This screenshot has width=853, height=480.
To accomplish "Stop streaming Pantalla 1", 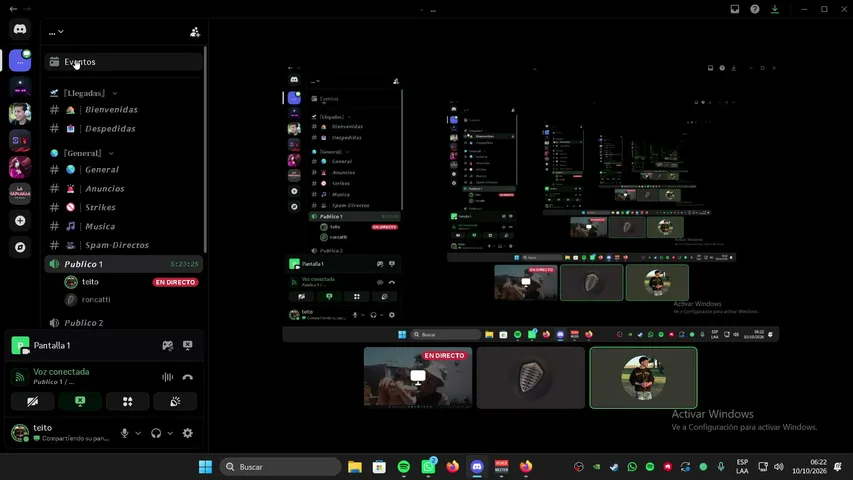I will click(x=188, y=345).
